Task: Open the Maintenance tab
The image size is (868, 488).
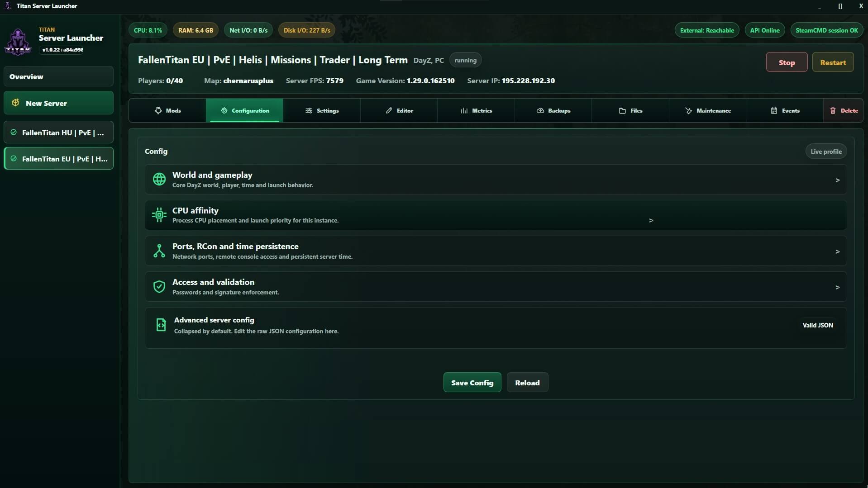Action: point(707,110)
